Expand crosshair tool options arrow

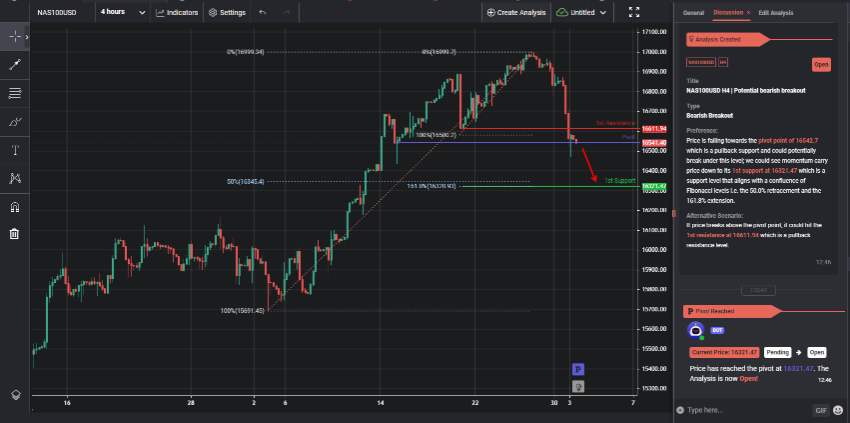coord(27,36)
